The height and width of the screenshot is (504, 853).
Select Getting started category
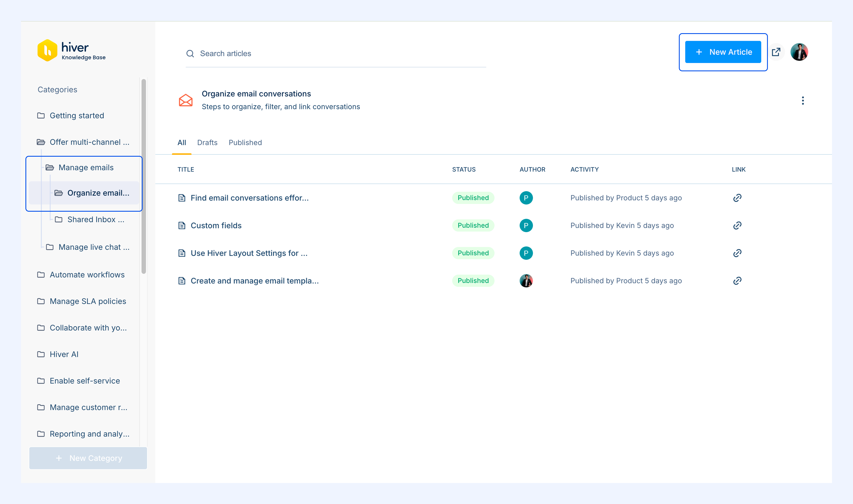77,116
